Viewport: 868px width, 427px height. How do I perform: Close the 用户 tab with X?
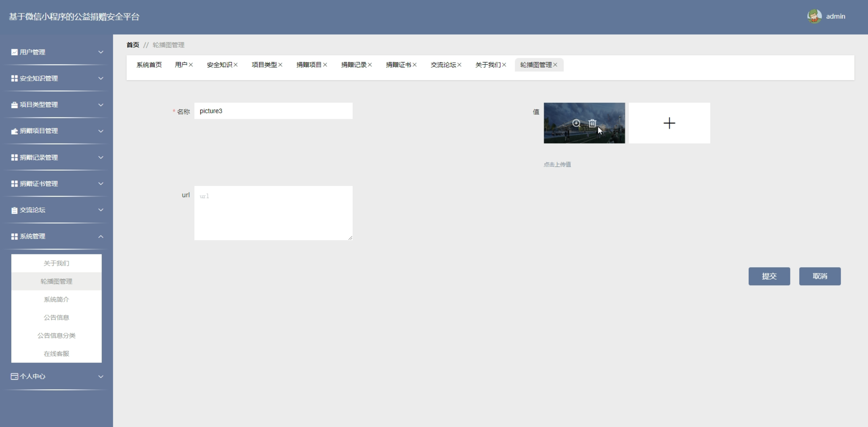pos(191,65)
